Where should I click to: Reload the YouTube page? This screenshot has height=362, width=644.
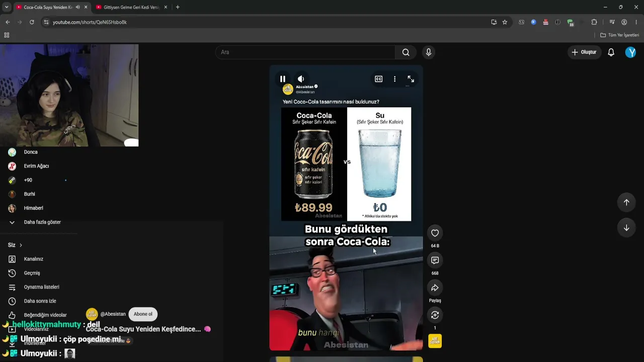(x=32, y=22)
